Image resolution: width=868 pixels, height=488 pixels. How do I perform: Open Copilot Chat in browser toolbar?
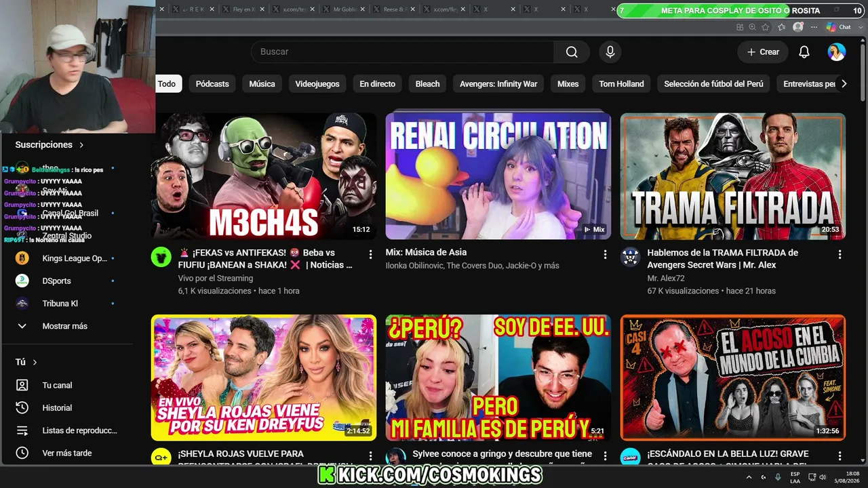coord(839,27)
